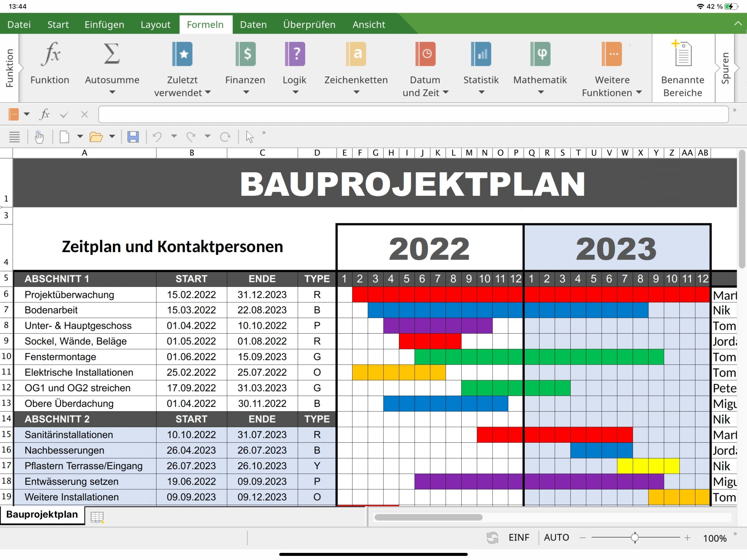Image resolution: width=747 pixels, height=560 pixels.
Task: Open Benannte Bereiche named ranges icon
Action: point(682,53)
